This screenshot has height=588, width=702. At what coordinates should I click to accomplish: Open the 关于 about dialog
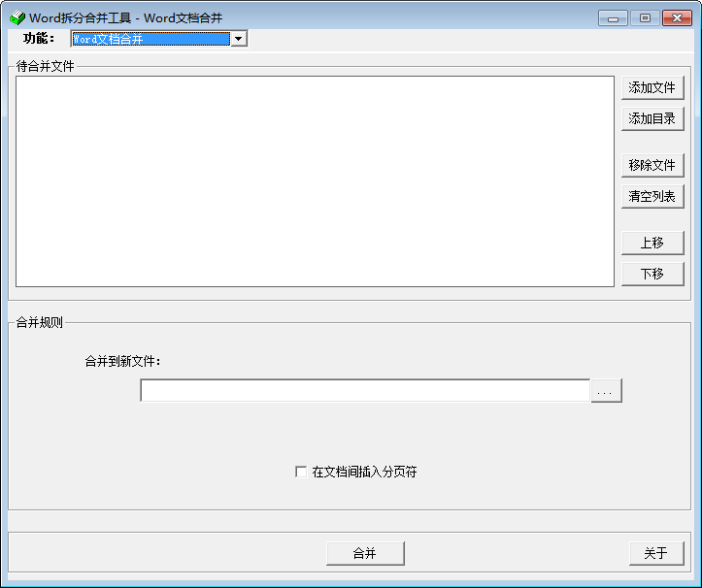coord(655,553)
